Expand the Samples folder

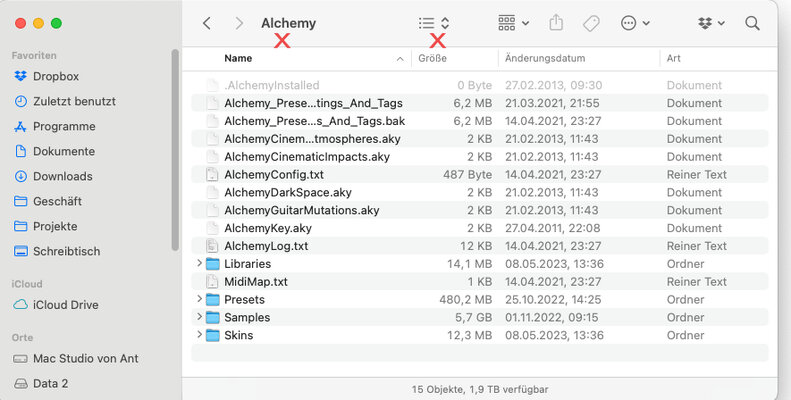tap(199, 317)
